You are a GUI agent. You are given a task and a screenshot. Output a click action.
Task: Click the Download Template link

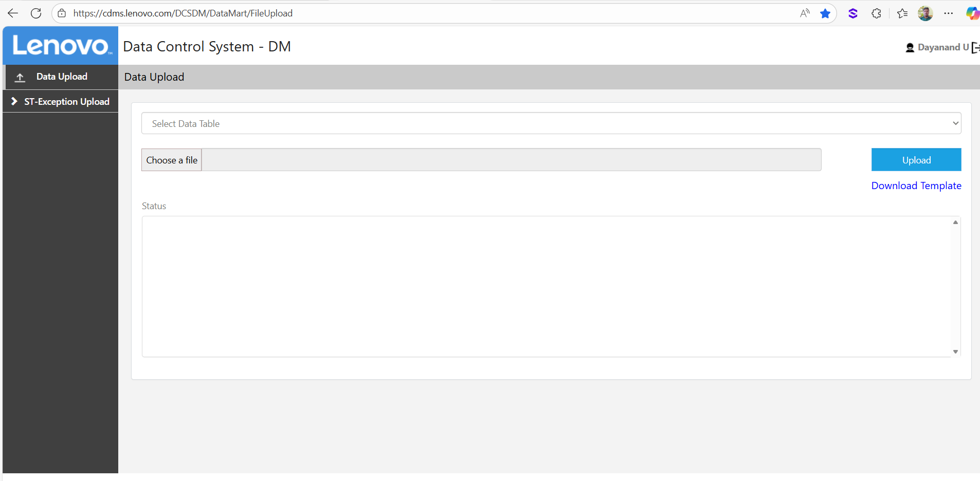[x=916, y=186]
